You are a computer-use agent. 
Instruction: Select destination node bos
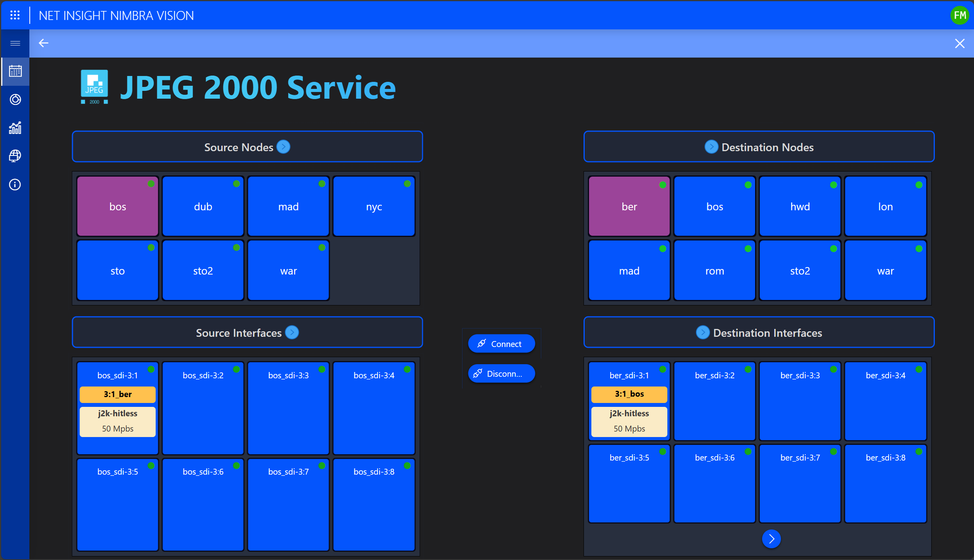point(714,206)
